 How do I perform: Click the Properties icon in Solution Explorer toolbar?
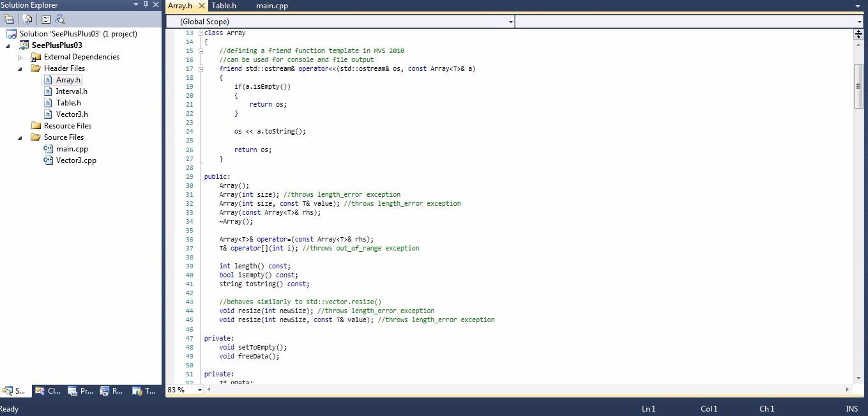coord(9,19)
